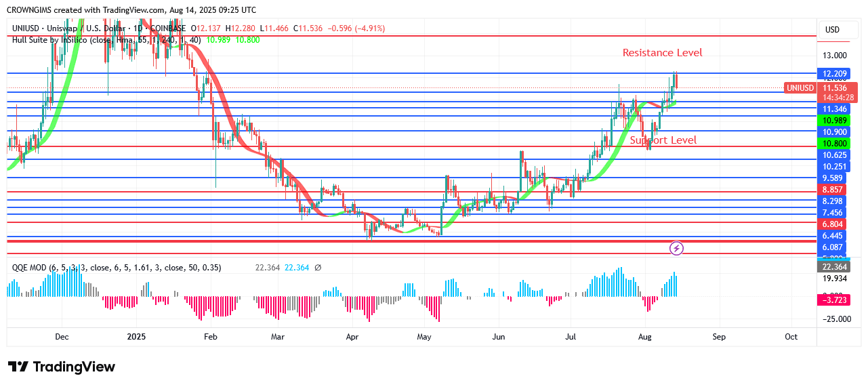The width and height of the screenshot is (868, 387).
Task: Click the May label on time axis
Action: pos(424,337)
